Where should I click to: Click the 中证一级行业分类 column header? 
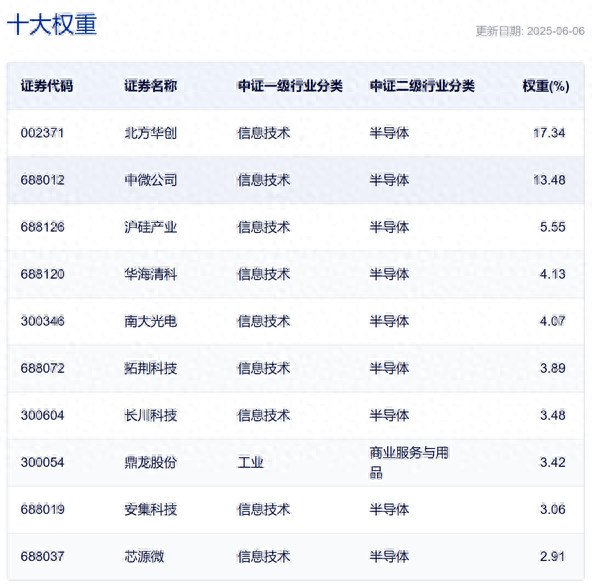point(290,86)
